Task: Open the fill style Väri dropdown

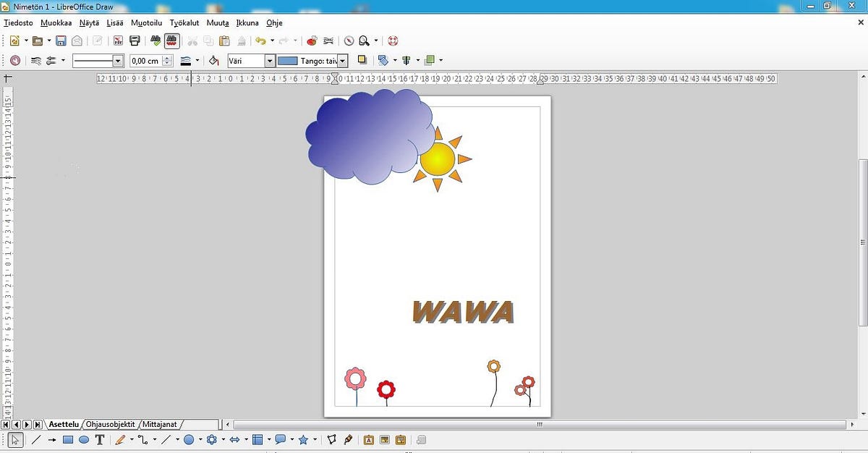Action: 270,60
